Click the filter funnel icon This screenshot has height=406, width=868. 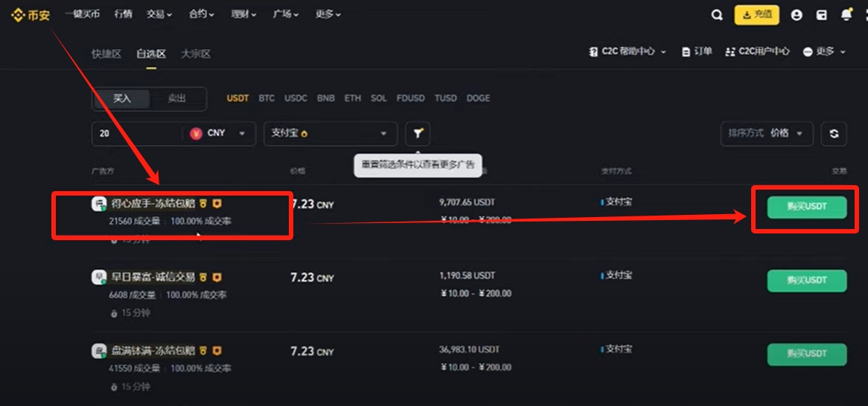[418, 133]
